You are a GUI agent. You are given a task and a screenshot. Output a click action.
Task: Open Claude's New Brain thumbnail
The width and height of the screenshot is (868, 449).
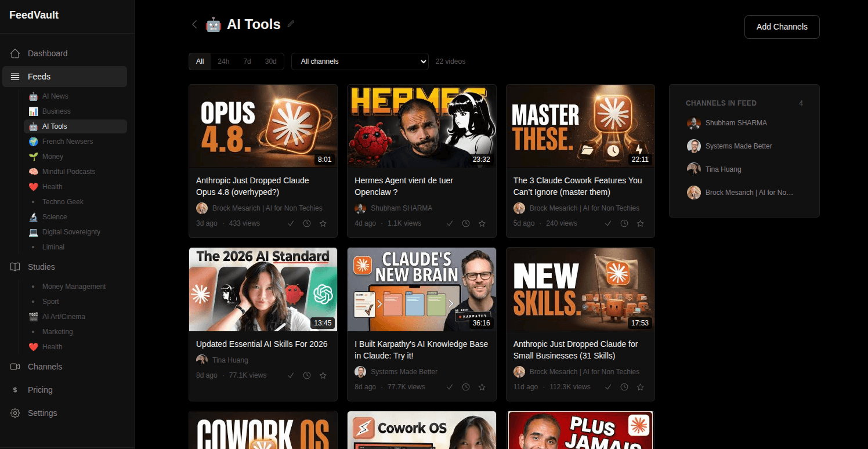[x=422, y=290]
